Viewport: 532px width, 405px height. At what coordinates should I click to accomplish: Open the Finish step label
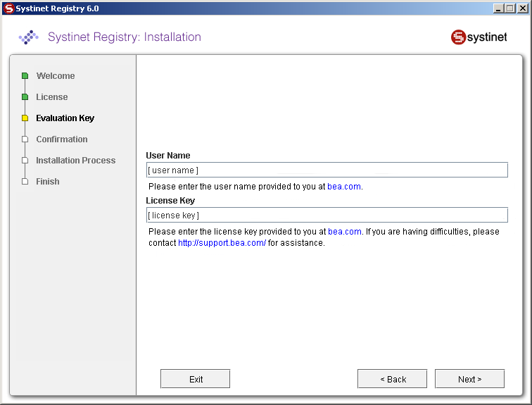tap(48, 181)
